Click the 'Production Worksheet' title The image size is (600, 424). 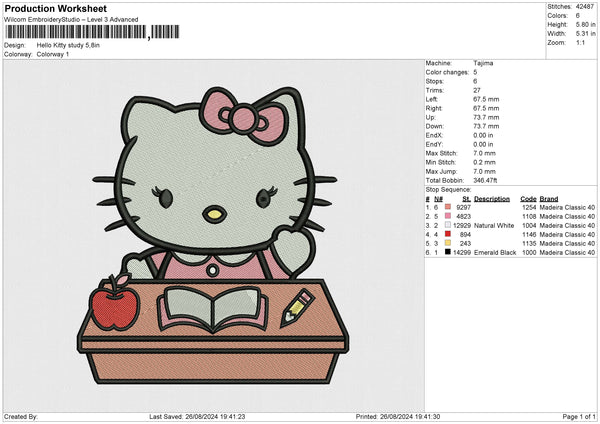pos(56,8)
